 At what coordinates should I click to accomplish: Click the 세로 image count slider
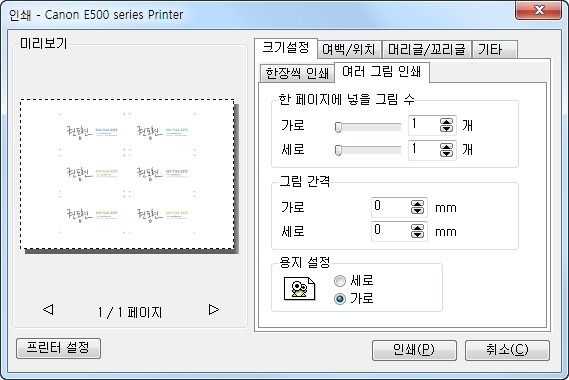click(368, 150)
